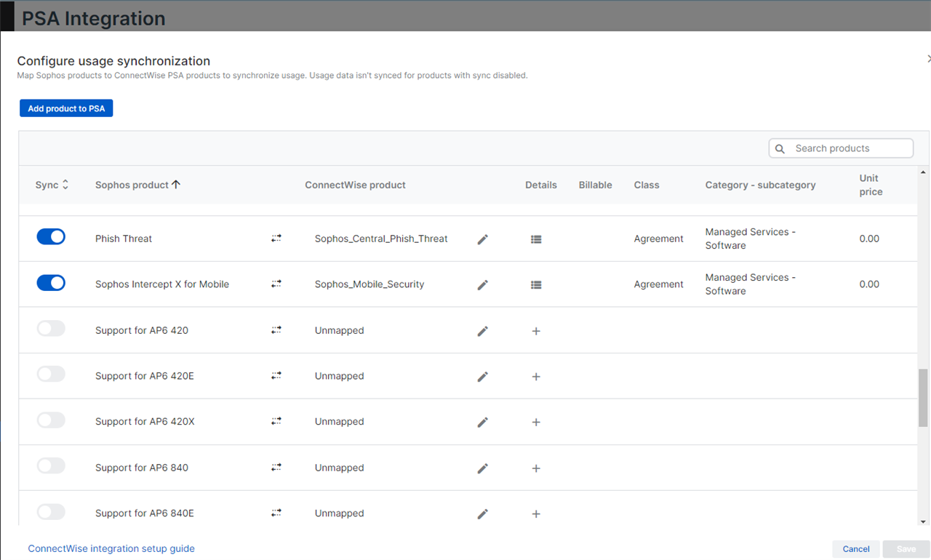Screen dimensions: 931x560
Task: Disable sync for Sophos Intercept X for Mobile
Action: (x=51, y=282)
